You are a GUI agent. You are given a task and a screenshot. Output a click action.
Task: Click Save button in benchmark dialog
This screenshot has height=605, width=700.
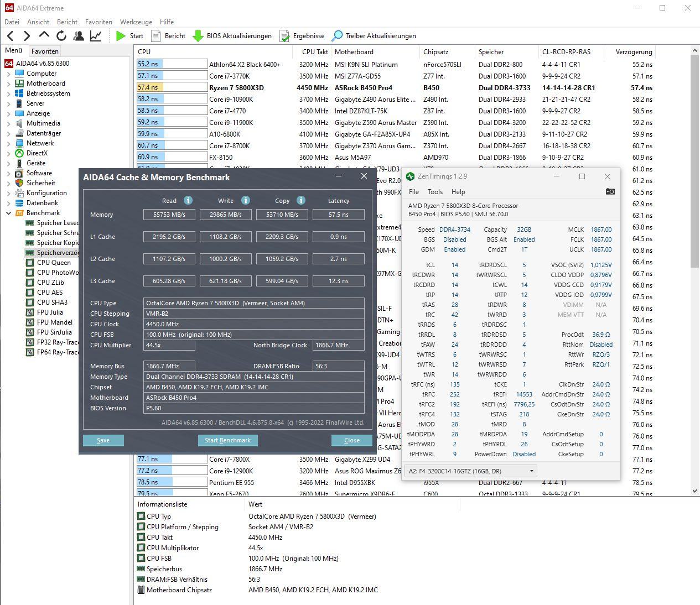(103, 440)
